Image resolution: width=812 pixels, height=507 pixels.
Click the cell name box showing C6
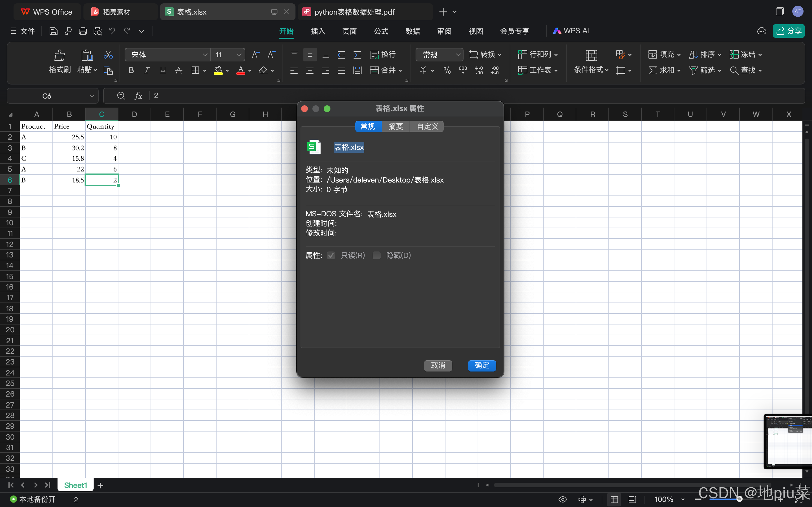click(x=47, y=96)
